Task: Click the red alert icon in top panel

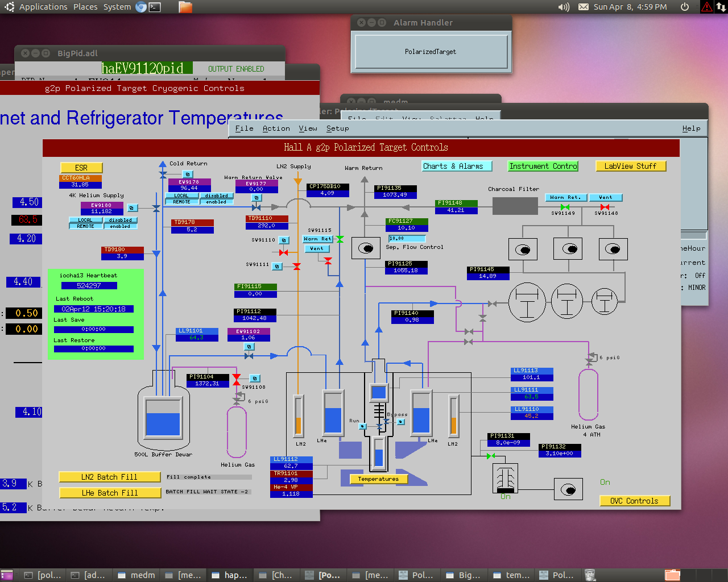Action: [x=707, y=7]
